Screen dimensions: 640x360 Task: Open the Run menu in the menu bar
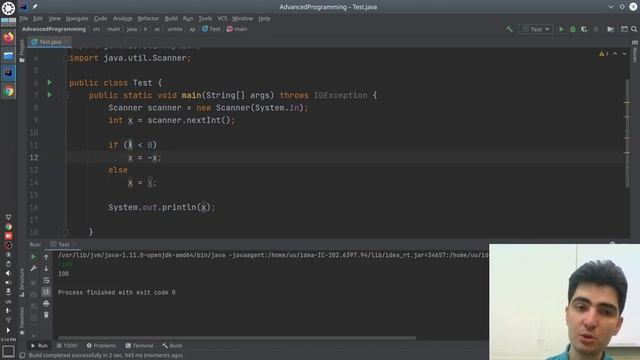[188, 18]
